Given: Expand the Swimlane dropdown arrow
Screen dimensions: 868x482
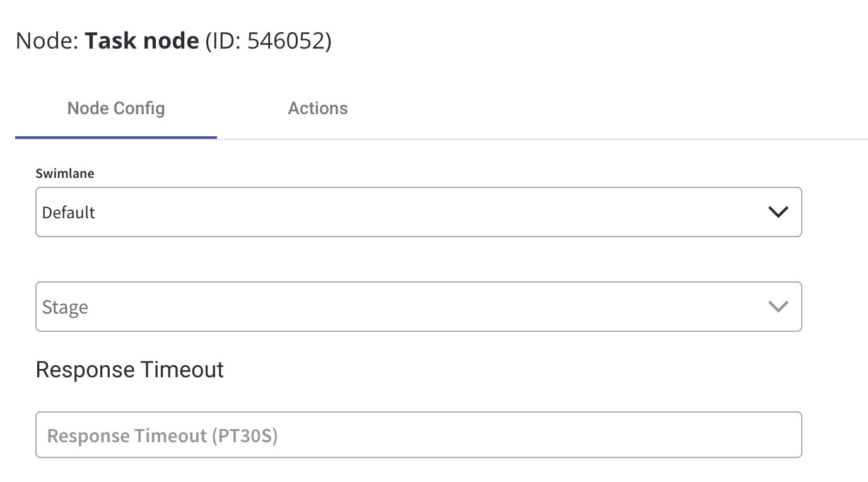Looking at the screenshot, I should tap(778, 212).
